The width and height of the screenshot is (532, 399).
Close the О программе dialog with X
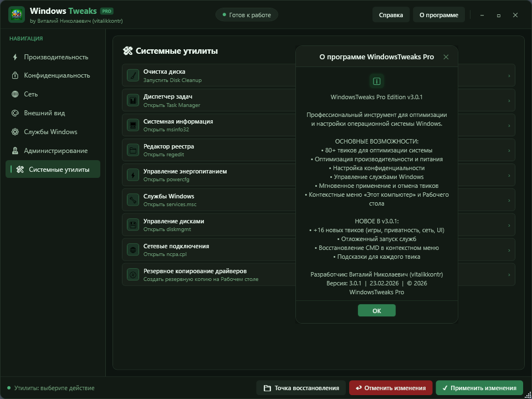point(446,57)
